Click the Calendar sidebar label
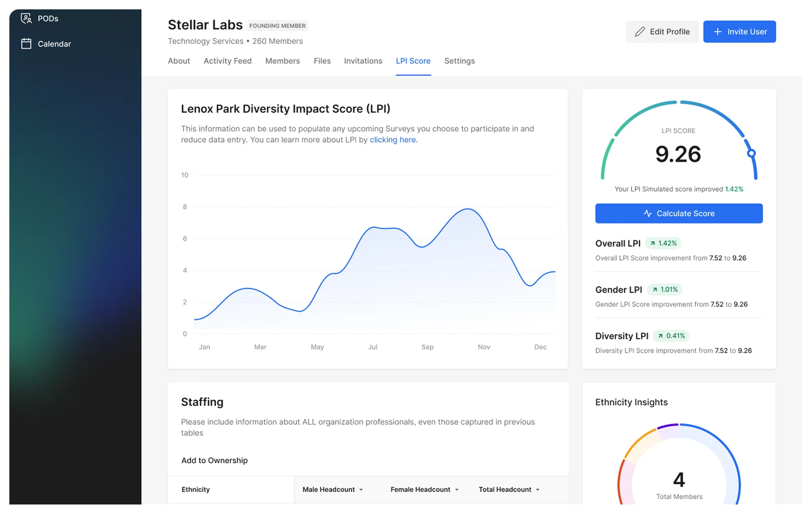812x514 pixels. (x=54, y=44)
